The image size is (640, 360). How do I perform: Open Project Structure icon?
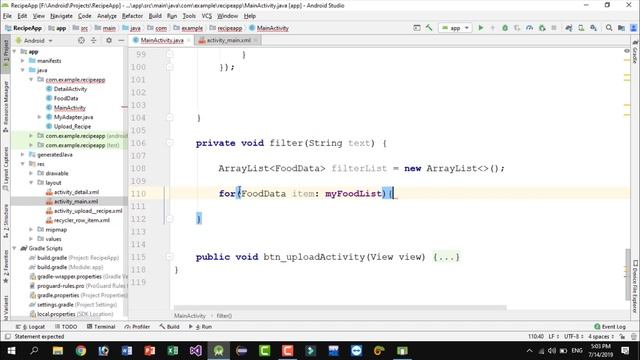point(621,28)
